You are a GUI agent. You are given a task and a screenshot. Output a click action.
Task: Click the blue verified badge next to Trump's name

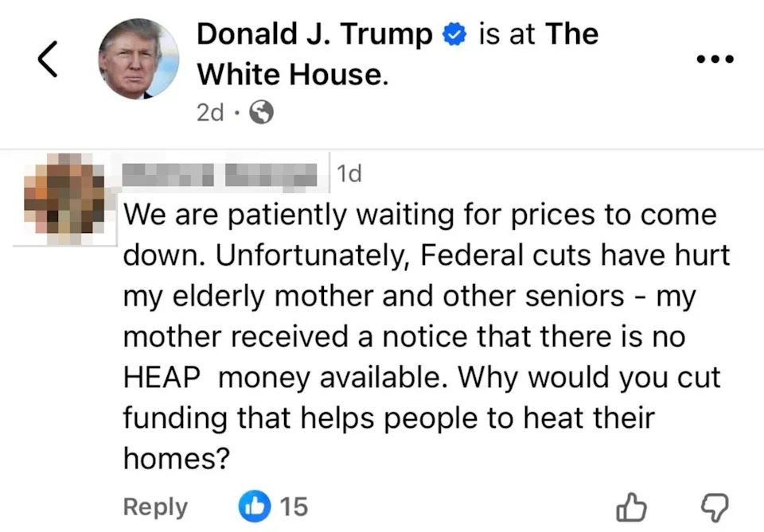[x=453, y=34]
